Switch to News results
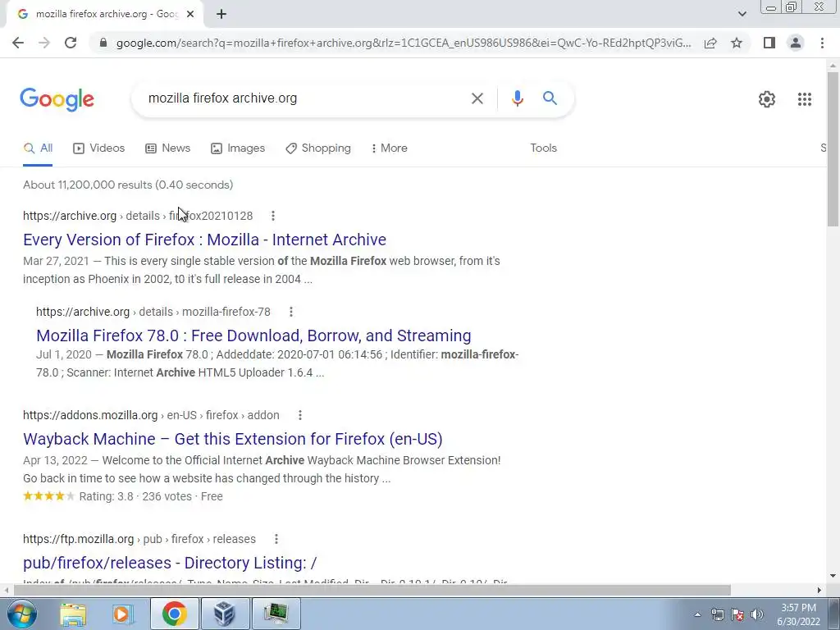 pos(167,148)
